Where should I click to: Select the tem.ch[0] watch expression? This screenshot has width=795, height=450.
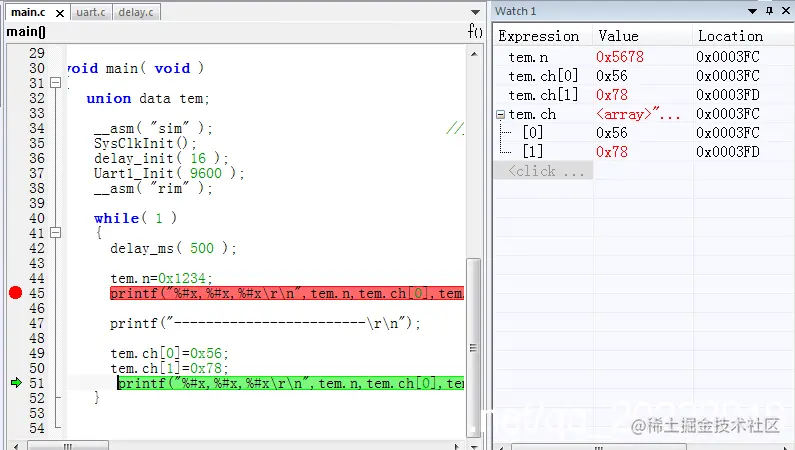pos(543,76)
